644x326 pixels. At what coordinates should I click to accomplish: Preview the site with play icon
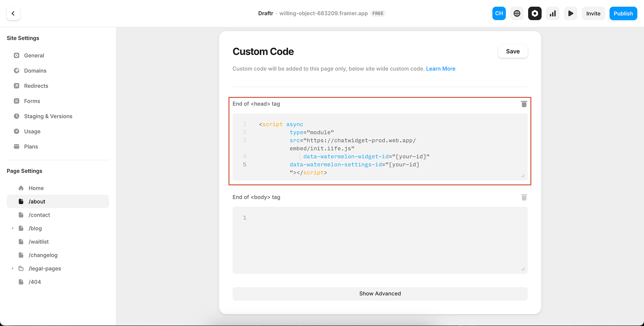[x=571, y=13]
